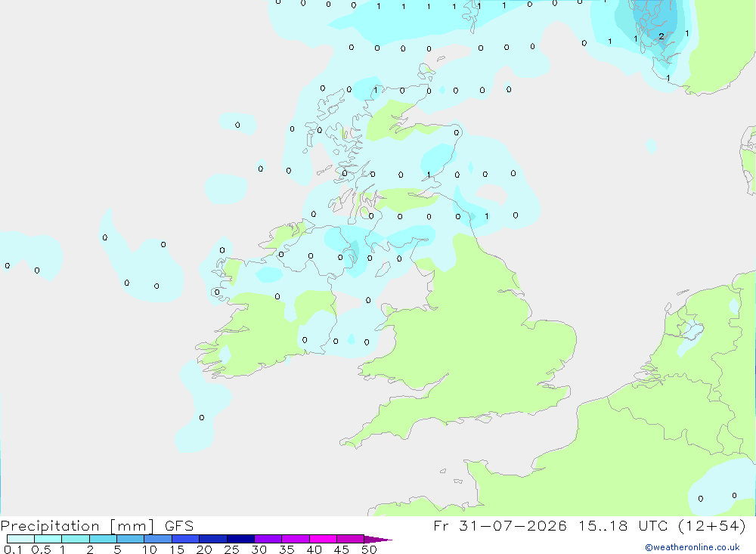Select the light cyan 0.5–1 legend swatch
Viewport: 756px width, 554px height.
coord(48,539)
